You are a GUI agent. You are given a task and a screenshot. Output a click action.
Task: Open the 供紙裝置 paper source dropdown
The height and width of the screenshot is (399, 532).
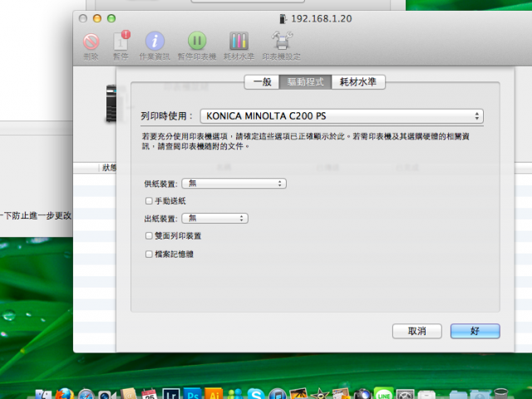coord(234,184)
